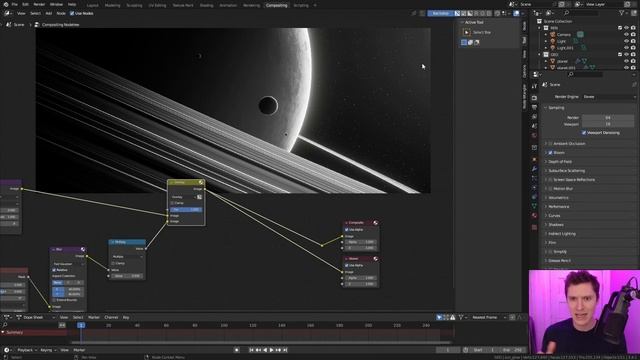Toggle visibility of Camera in outliner
640x360 pixels.
[x=627, y=35]
